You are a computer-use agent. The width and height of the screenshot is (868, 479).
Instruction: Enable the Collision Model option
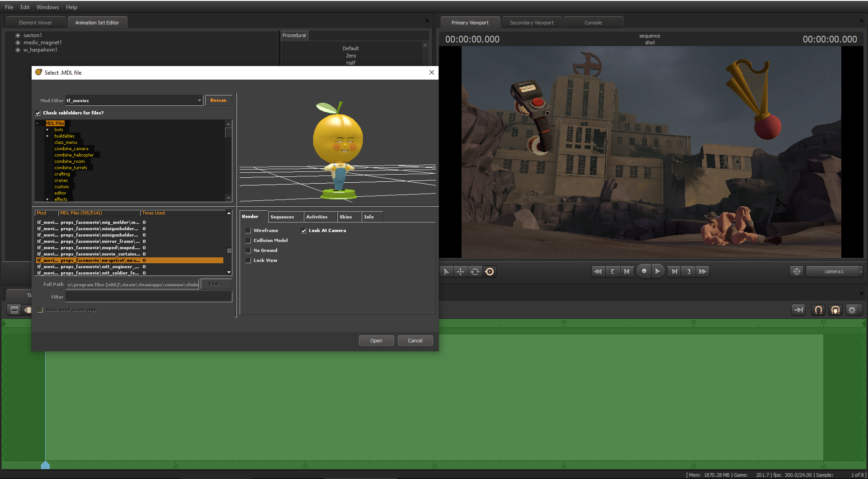[248, 241]
